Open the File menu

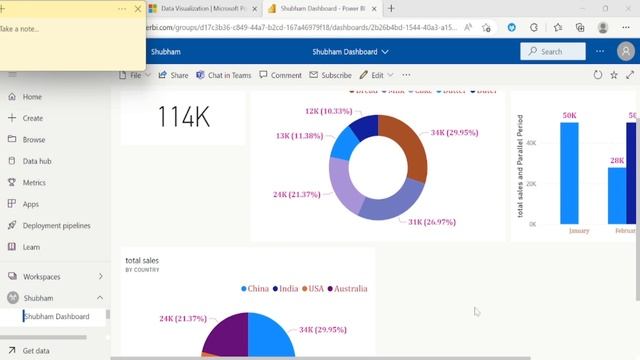(136, 75)
